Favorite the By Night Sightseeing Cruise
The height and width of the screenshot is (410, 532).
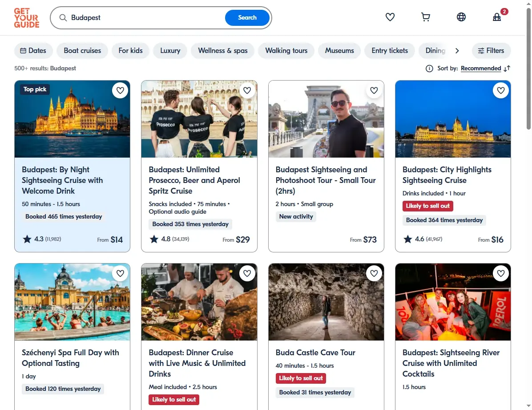(x=120, y=90)
